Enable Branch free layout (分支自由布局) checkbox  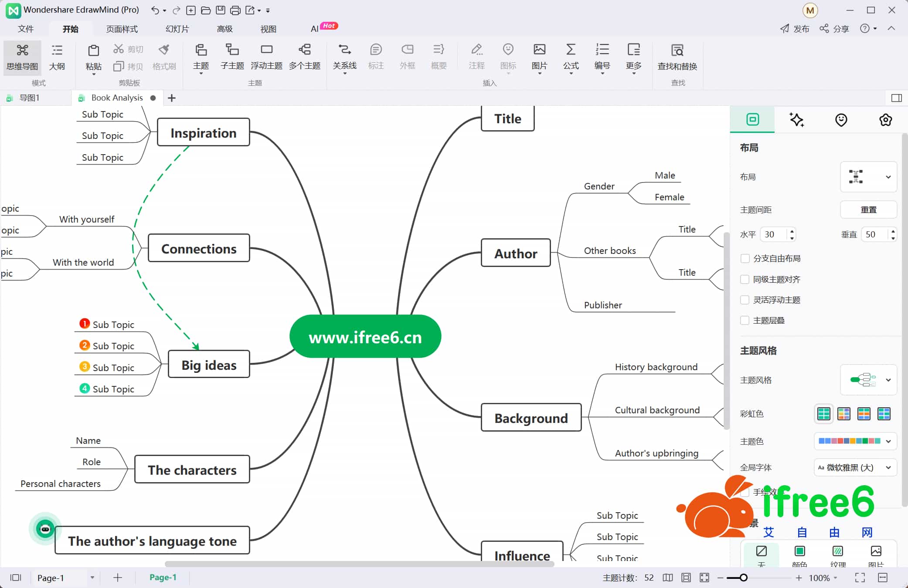pos(745,258)
